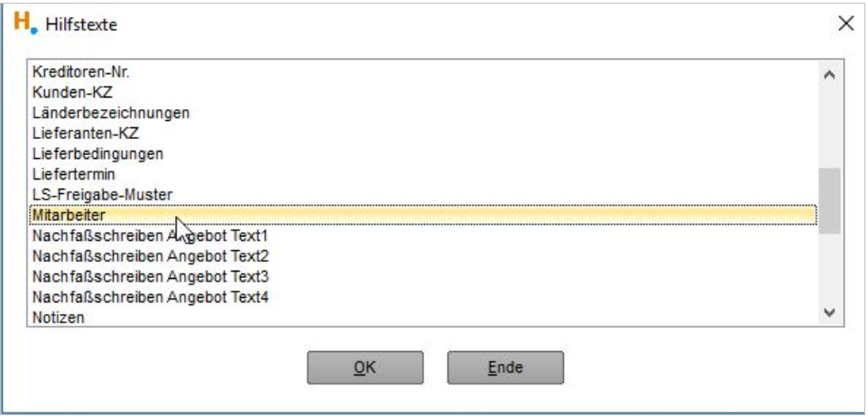Select the Kunden-KZ list entry
This screenshot has width=868, height=417.
click(423, 92)
